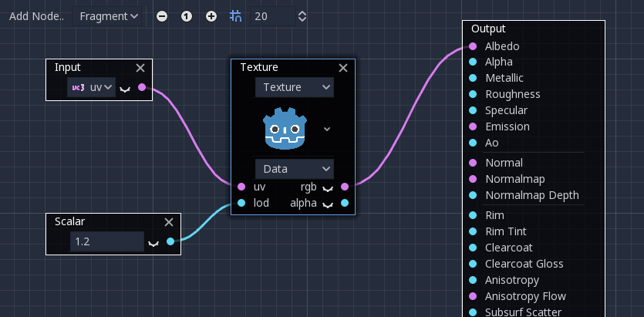Screen dimensions: 644x317
Task: Toggle preview eye on Scalar node
Action: coord(153,244)
